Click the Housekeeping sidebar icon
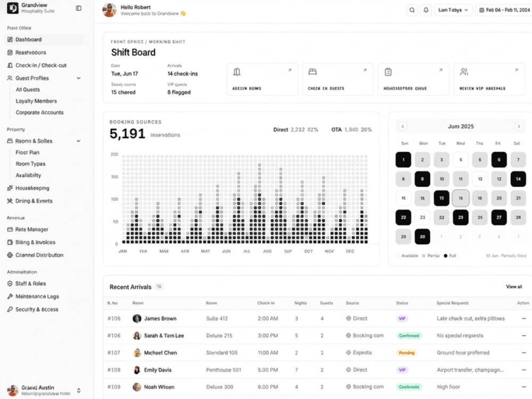Viewport: 532px width, 399px height. (x=10, y=188)
